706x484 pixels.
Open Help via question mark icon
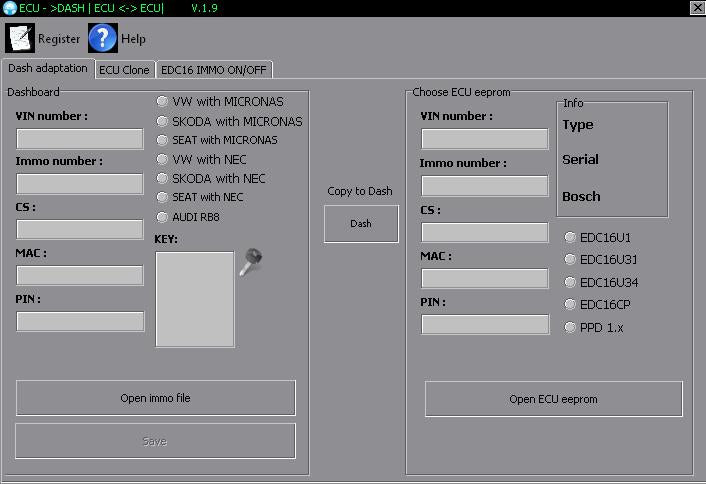103,39
